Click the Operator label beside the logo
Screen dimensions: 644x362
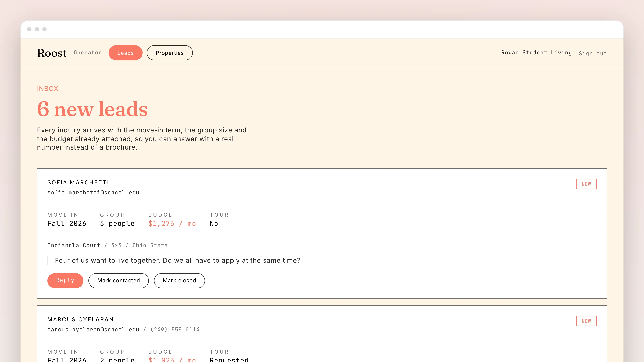pyautogui.click(x=88, y=53)
